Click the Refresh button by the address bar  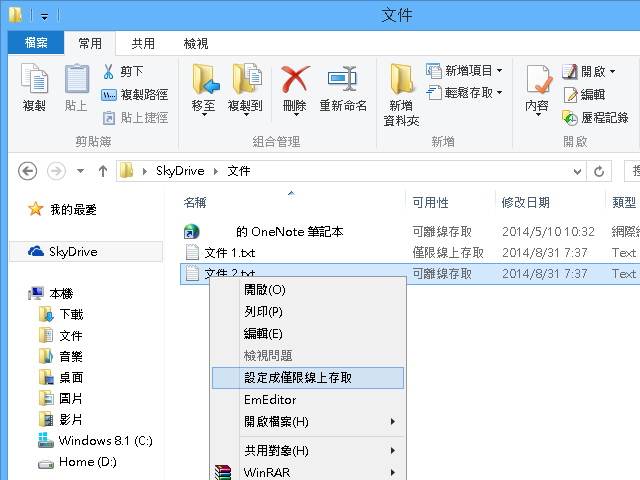pyautogui.click(x=599, y=171)
